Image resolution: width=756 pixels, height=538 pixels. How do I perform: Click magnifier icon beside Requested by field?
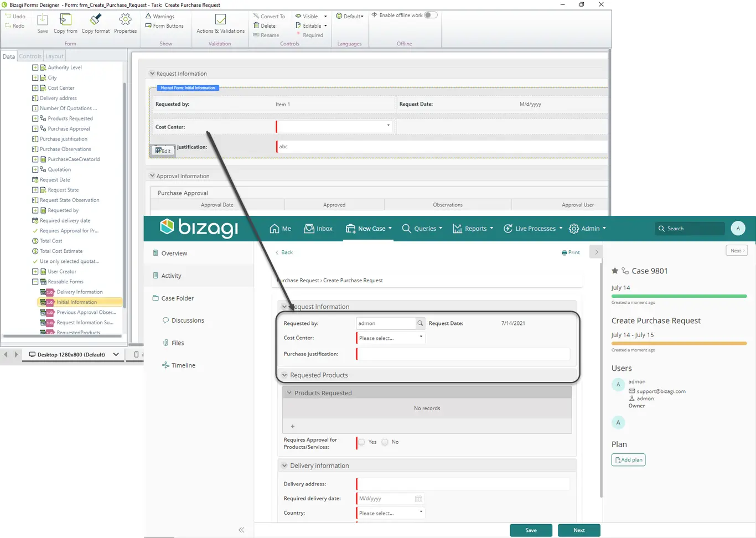pyautogui.click(x=420, y=323)
